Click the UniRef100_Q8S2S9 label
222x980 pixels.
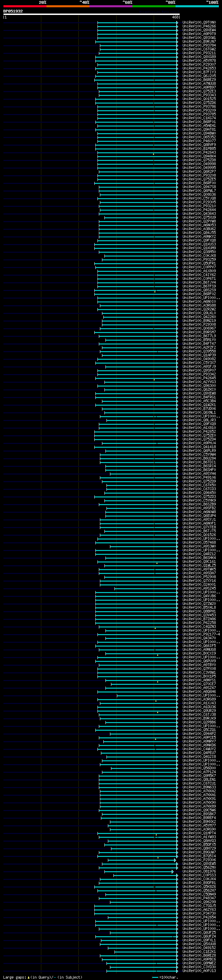(199, 290)
